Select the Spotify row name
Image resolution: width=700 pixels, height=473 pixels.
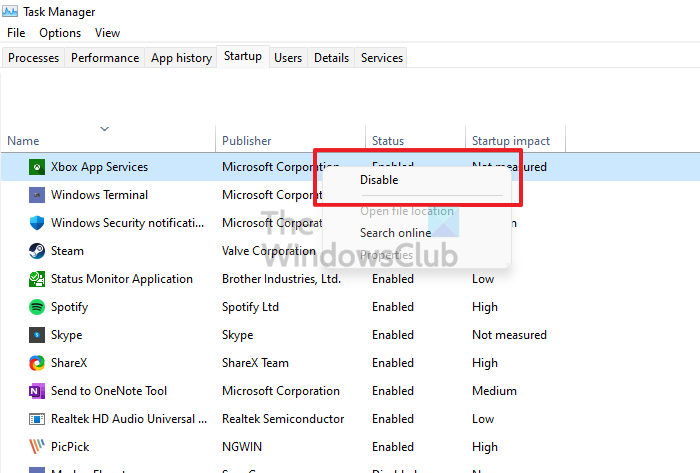click(69, 307)
